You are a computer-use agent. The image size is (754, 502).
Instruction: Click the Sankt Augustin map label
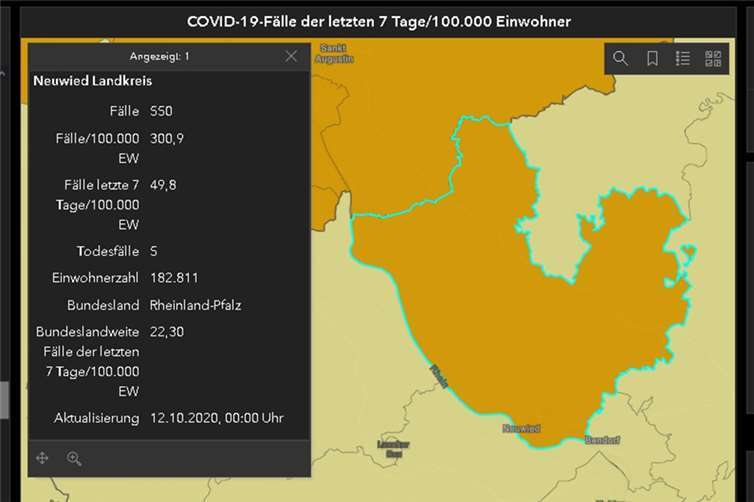(336, 53)
